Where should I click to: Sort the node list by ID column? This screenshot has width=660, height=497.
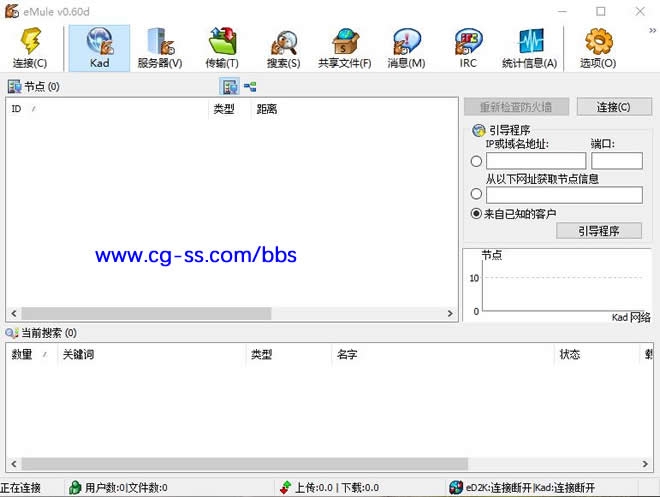point(100,109)
